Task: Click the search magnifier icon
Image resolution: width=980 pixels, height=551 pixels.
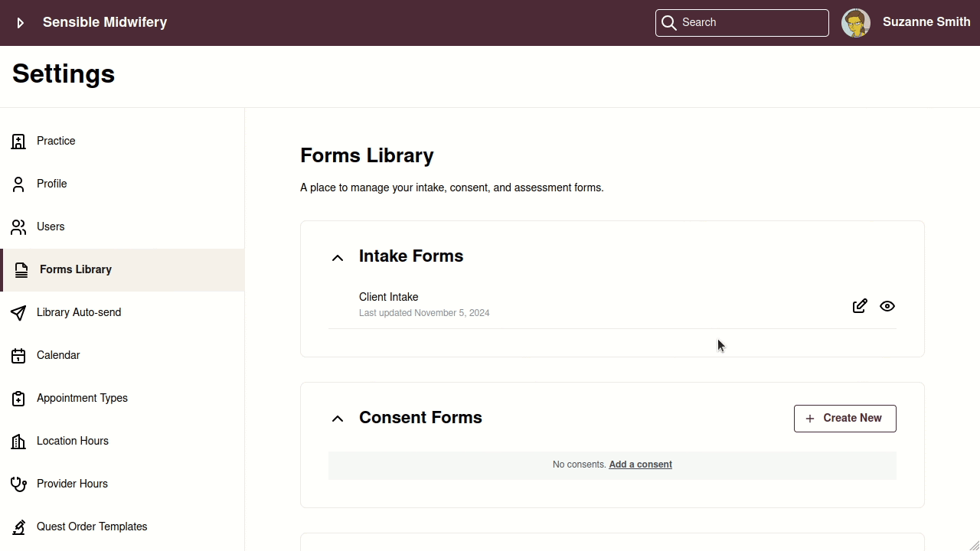Action: click(x=669, y=23)
